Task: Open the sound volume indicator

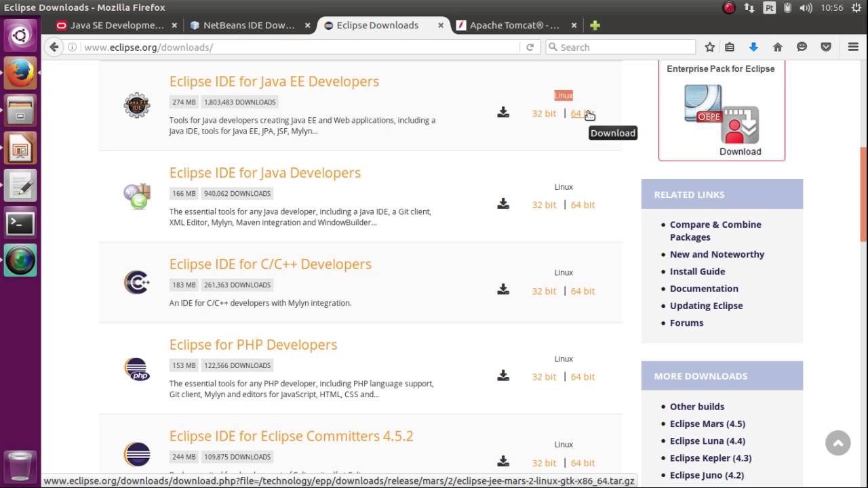Action: pyautogui.click(x=806, y=8)
